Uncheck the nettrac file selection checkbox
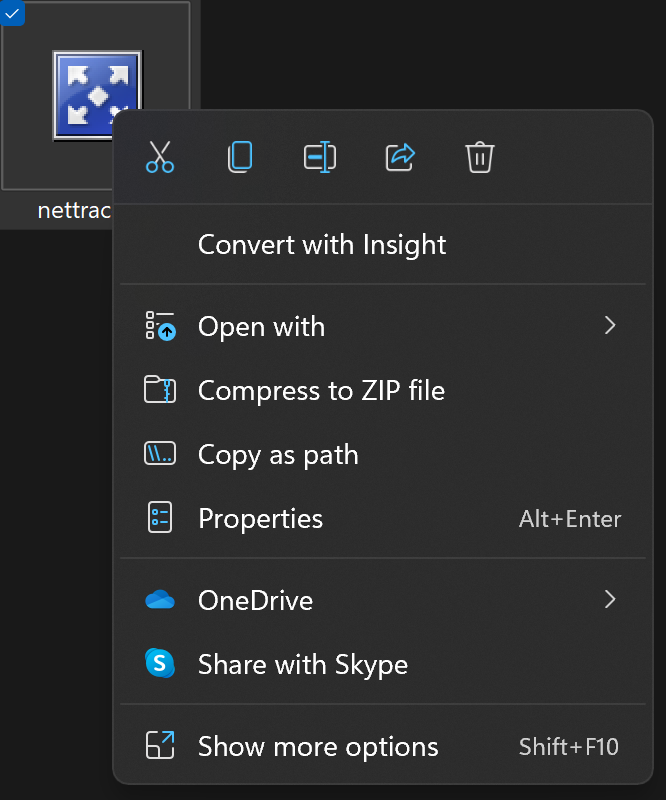This screenshot has height=800, width=666. (13, 13)
